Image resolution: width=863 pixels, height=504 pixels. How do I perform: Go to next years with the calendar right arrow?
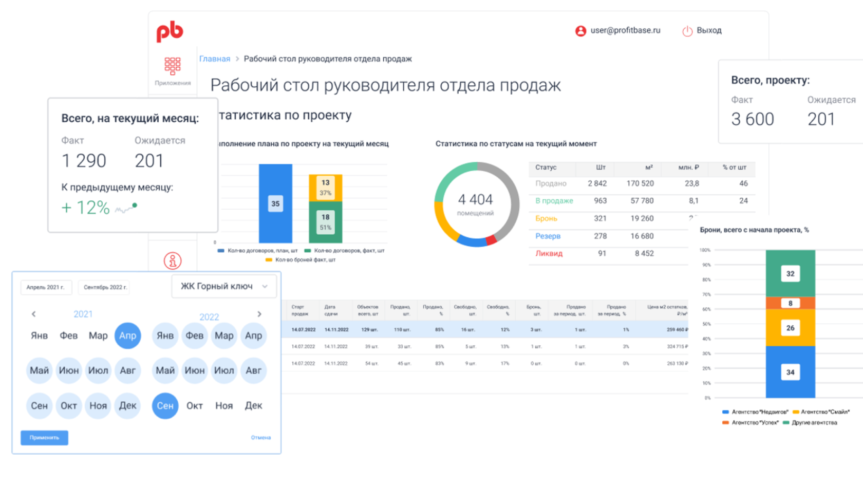(259, 314)
